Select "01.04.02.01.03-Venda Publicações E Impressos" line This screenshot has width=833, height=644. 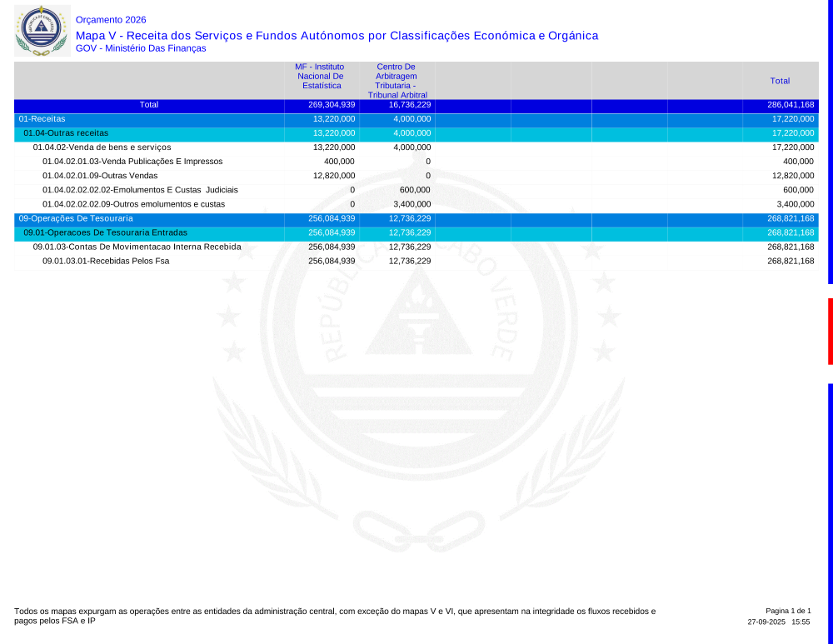click(132, 162)
